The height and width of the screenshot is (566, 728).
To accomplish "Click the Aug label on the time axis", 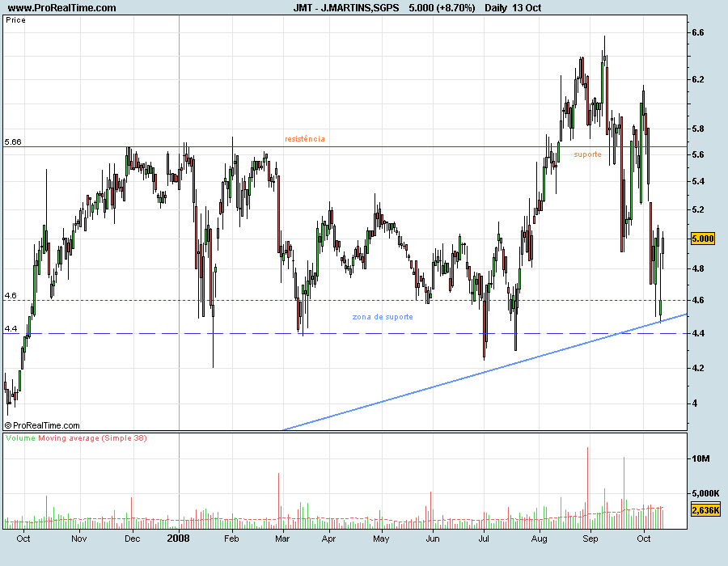I will point(539,539).
